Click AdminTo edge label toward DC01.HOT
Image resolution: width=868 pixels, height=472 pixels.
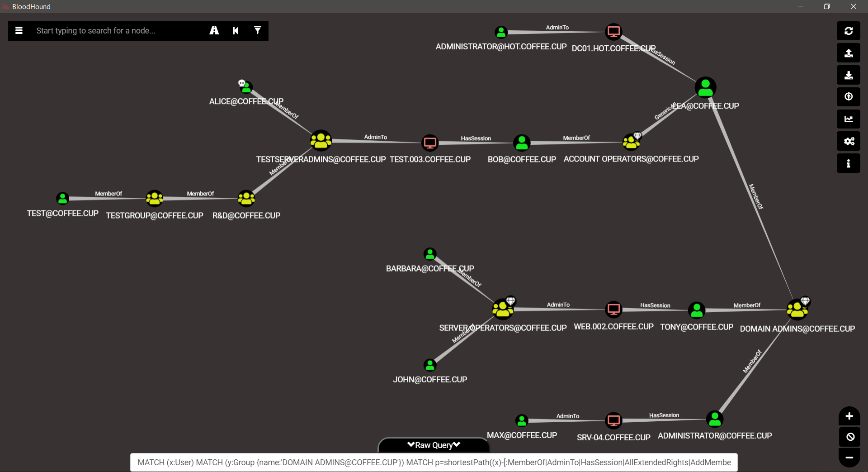click(557, 28)
